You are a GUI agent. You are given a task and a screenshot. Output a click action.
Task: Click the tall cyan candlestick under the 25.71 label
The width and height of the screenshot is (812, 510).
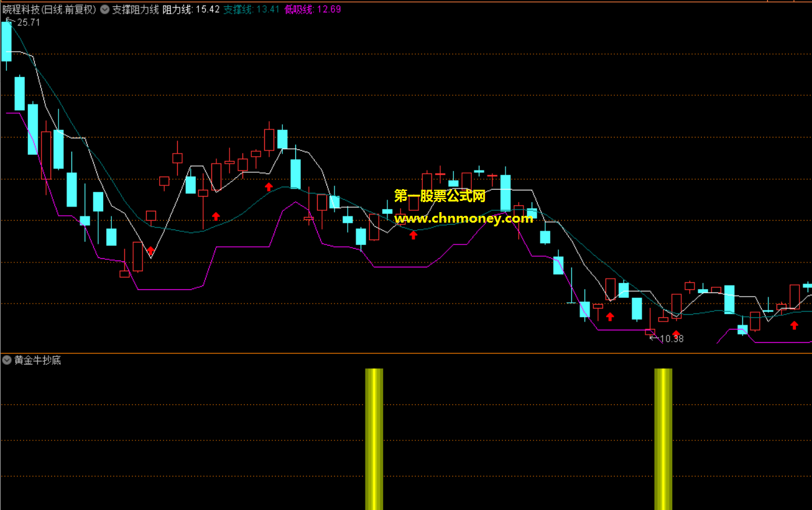(x=6, y=41)
